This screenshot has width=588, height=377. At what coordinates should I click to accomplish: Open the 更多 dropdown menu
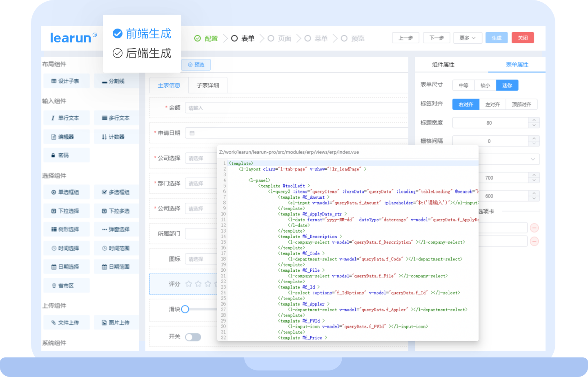467,38
